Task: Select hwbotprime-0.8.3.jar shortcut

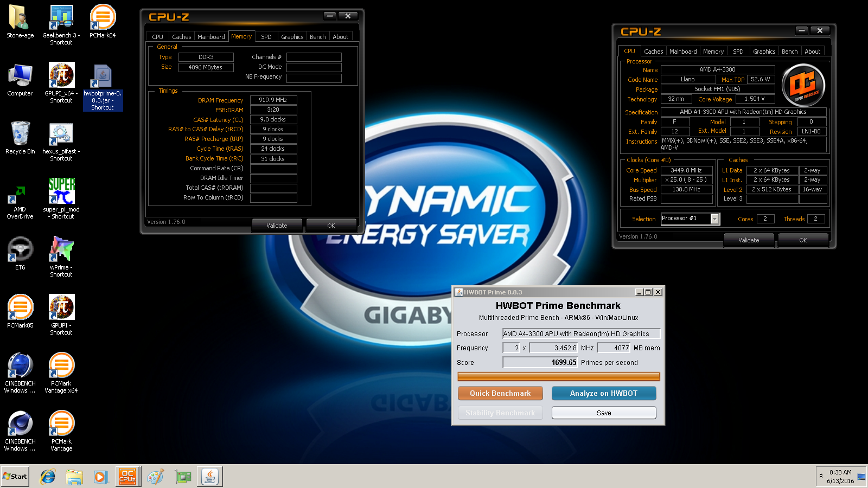Action: click(x=103, y=87)
